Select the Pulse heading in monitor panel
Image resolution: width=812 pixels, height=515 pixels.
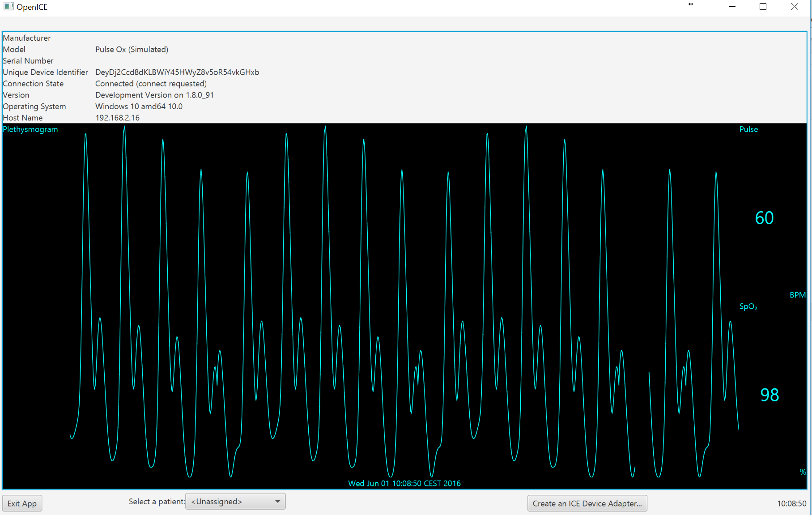[x=748, y=129]
